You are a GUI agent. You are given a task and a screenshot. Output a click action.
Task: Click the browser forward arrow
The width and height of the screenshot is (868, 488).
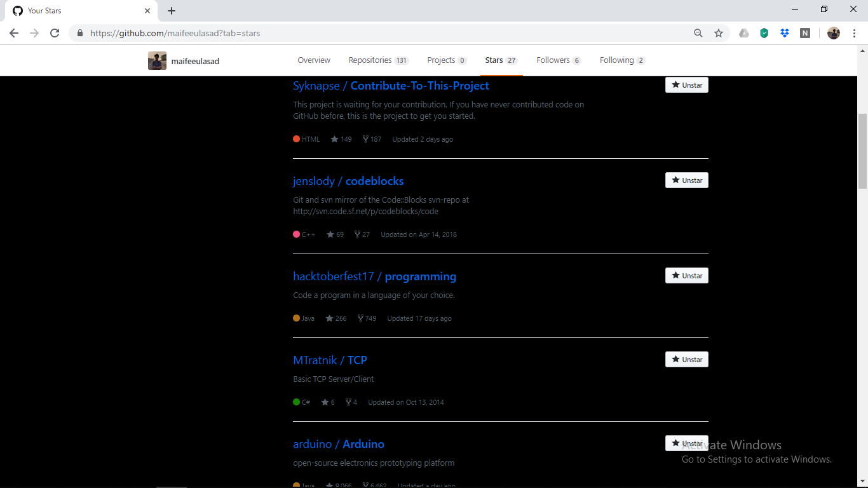(x=34, y=33)
